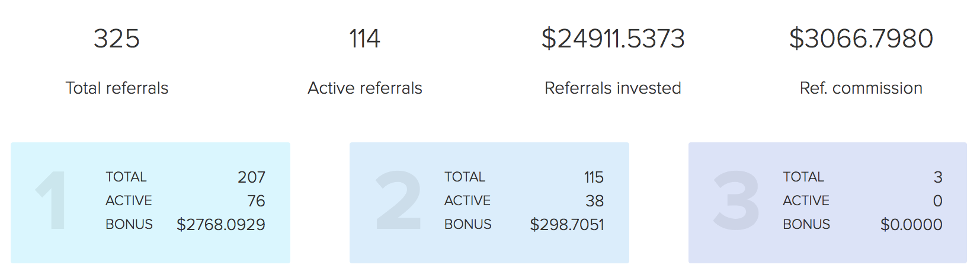Select the 114 active referrals count
The width and height of the screenshot is (980, 274).
364,39
